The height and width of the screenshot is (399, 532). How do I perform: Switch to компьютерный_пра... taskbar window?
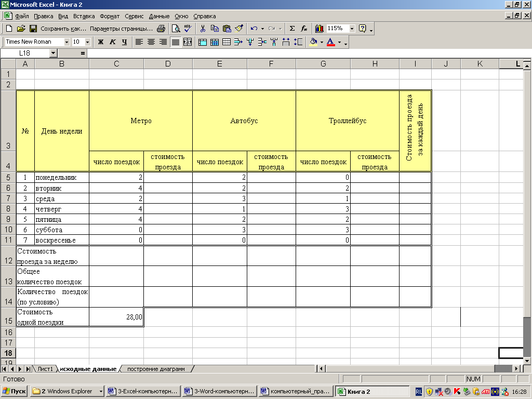click(x=296, y=392)
